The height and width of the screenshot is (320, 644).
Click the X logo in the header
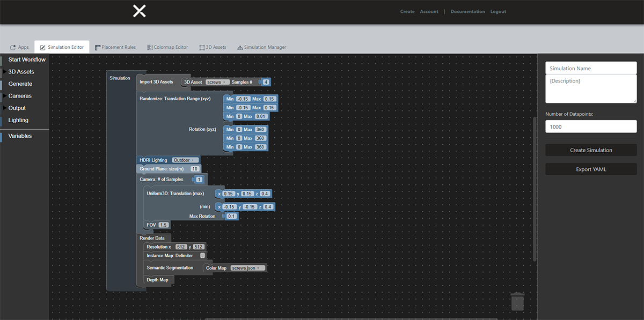(139, 11)
